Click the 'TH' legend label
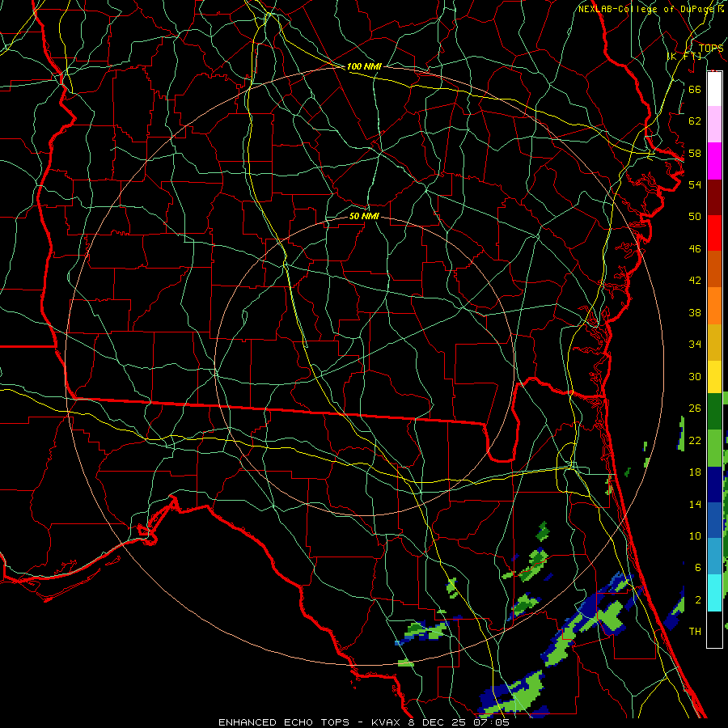The height and width of the screenshot is (728, 728). click(695, 632)
